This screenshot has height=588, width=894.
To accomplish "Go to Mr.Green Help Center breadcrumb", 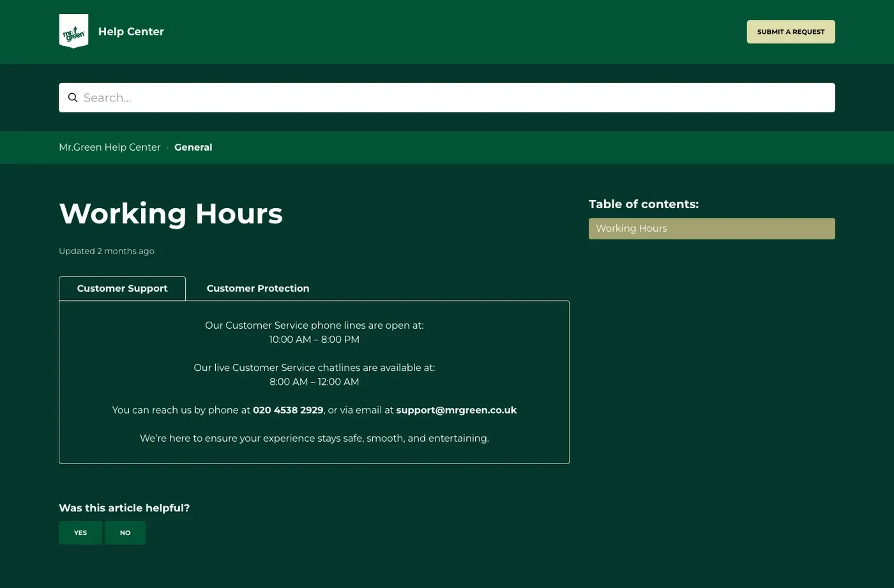I will [x=110, y=147].
